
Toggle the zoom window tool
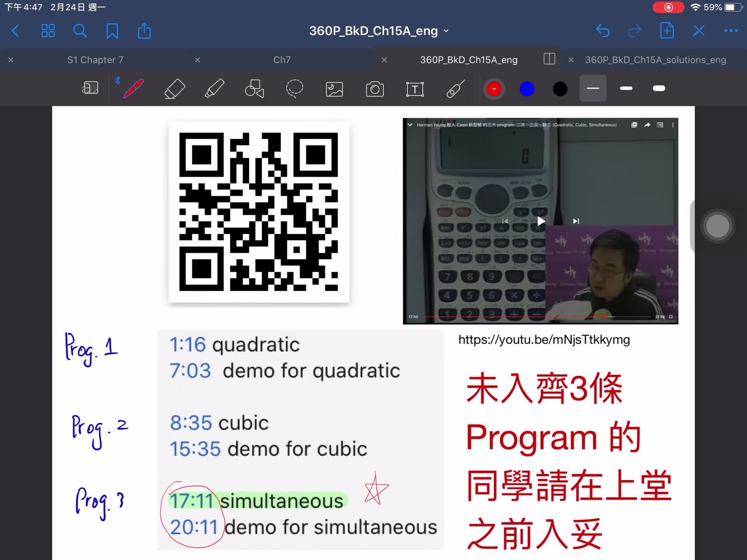point(90,88)
